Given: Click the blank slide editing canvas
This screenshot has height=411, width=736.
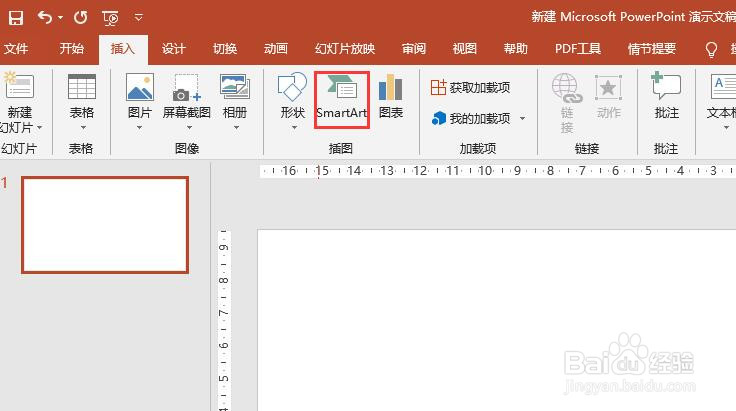Looking at the screenshot, I should [x=497, y=320].
